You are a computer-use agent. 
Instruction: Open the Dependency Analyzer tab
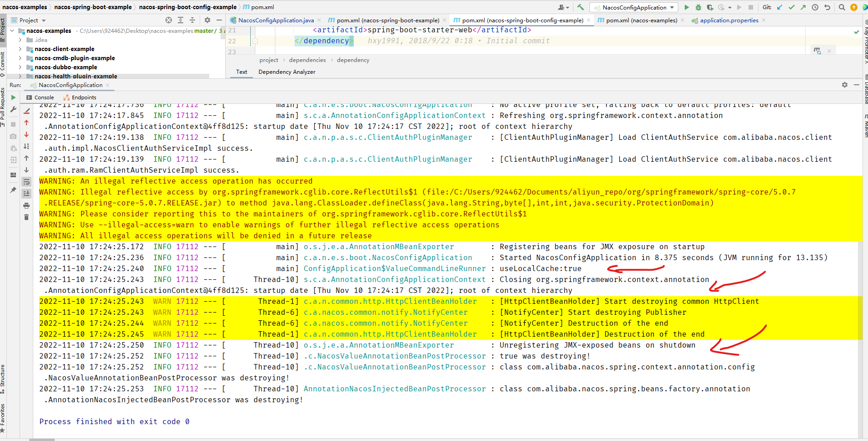pos(287,72)
